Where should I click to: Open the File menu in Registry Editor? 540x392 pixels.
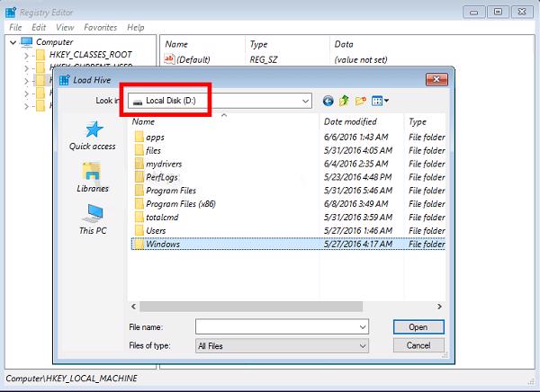click(x=15, y=28)
